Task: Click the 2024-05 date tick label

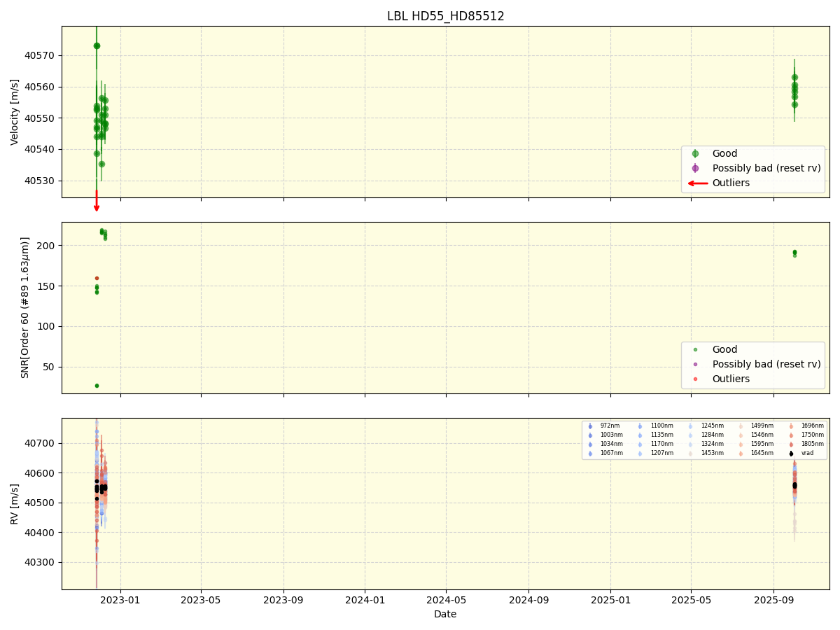Action: pos(446,600)
